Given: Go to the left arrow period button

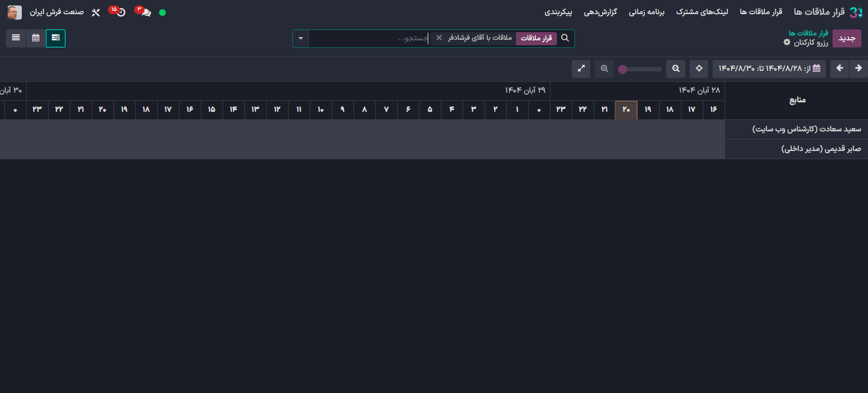Looking at the screenshot, I should coord(840,69).
